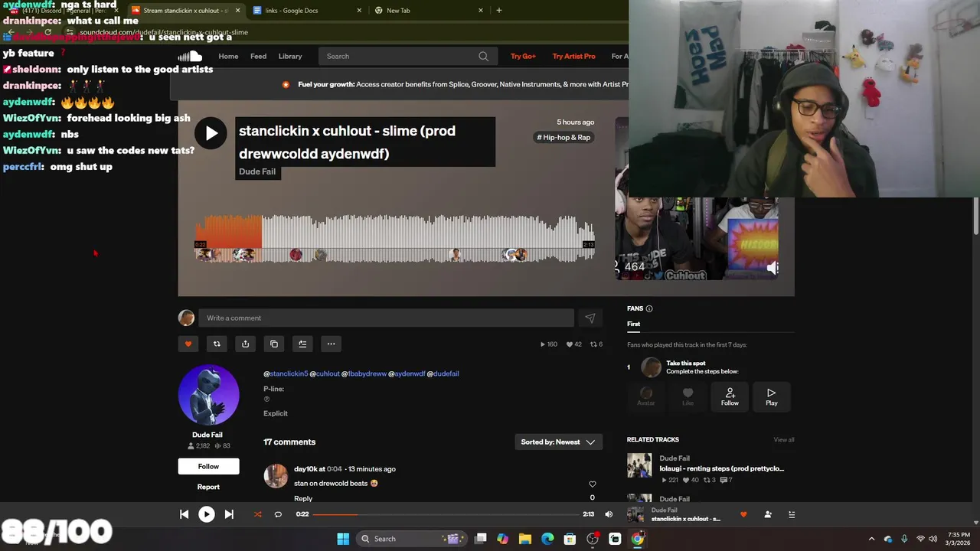Switch to the New Tab browser tab
The height and width of the screenshot is (551, 980).
coord(427,10)
